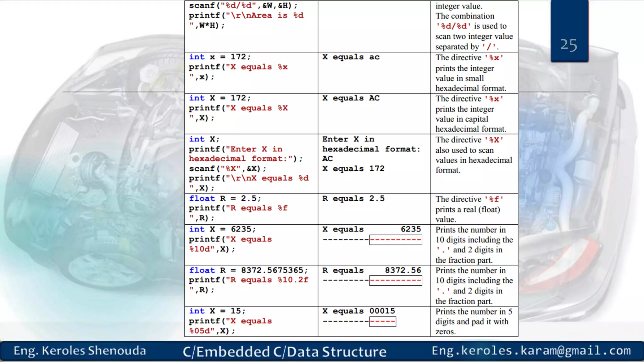Click 'Enter X in hexadecimal format:' output
The image size is (644, 362).
point(371,144)
